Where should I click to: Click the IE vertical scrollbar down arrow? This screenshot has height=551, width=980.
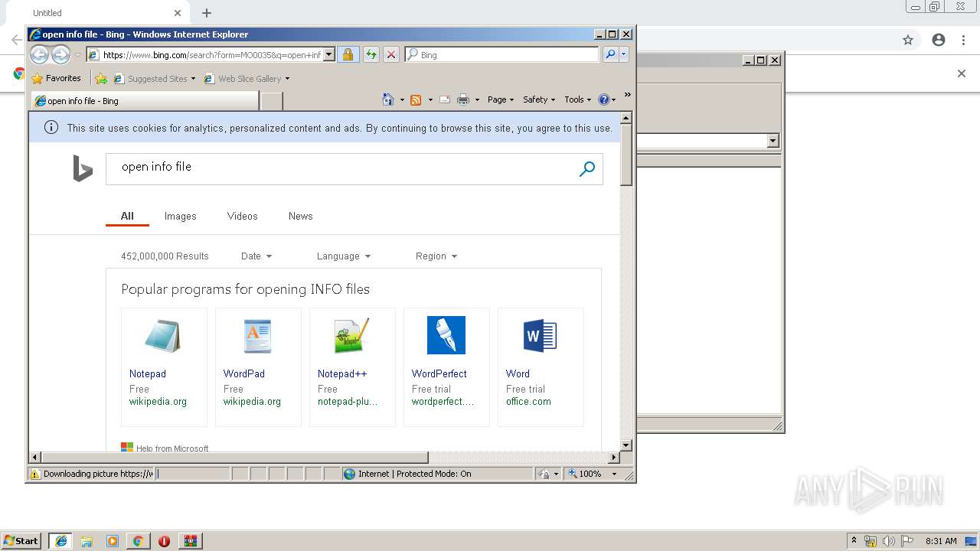pyautogui.click(x=626, y=445)
